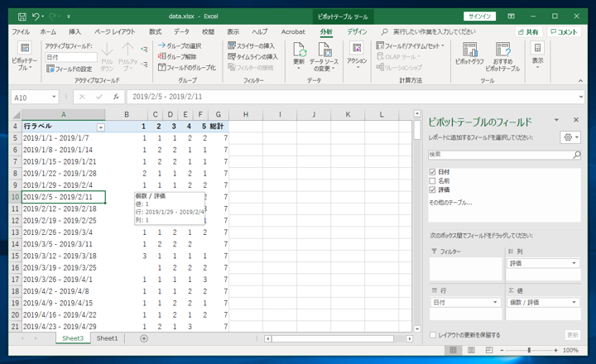Click the zoom in plus button
The image size is (596, 364).
coord(555,350)
